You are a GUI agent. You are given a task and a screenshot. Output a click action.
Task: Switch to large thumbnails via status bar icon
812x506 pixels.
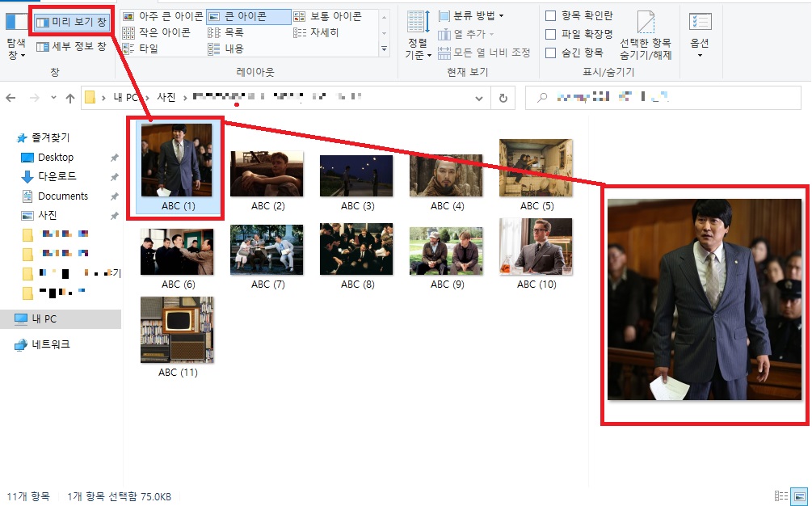pyautogui.click(x=800, y=495)
